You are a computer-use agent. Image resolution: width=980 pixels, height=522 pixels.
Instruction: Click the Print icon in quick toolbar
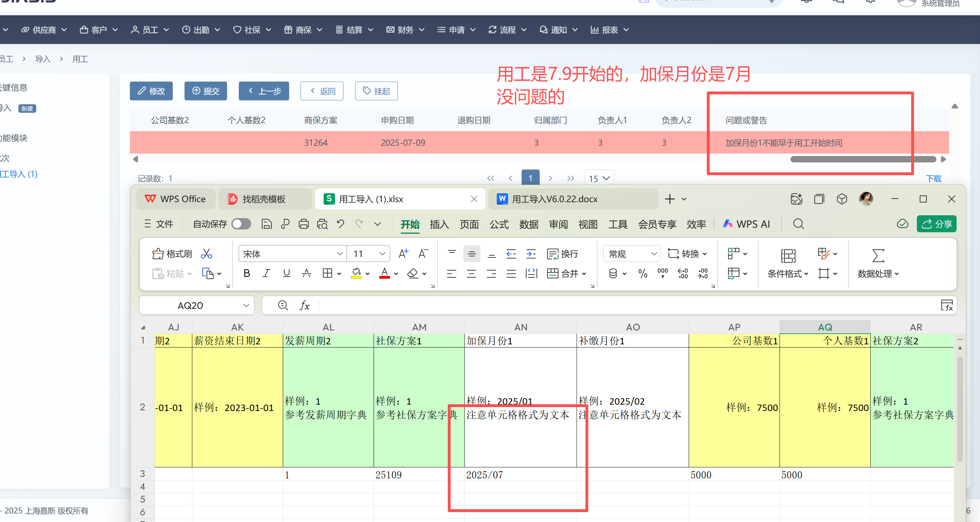pyautogui.click(x=304, y=224)
